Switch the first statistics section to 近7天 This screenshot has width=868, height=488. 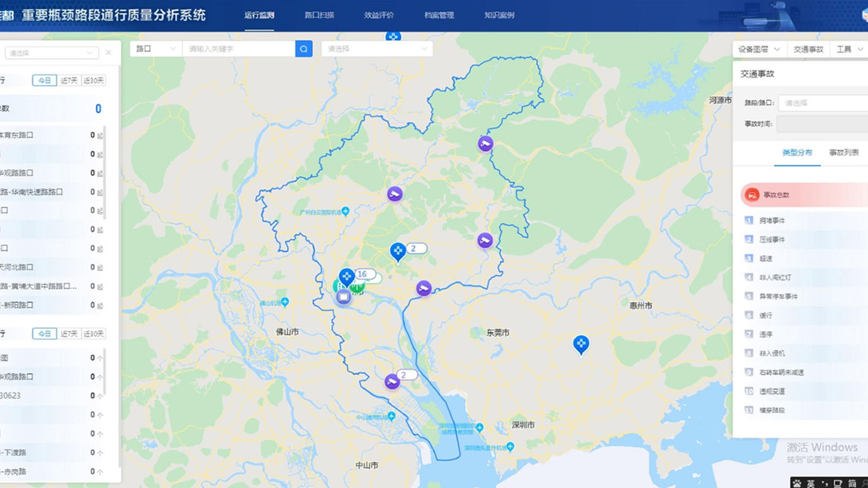tap(69, 80)
